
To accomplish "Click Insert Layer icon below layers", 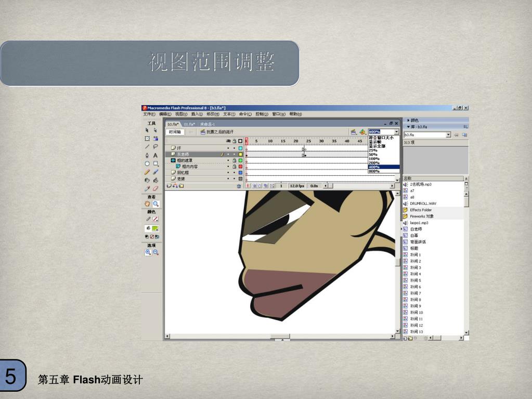I will point(169,186).
